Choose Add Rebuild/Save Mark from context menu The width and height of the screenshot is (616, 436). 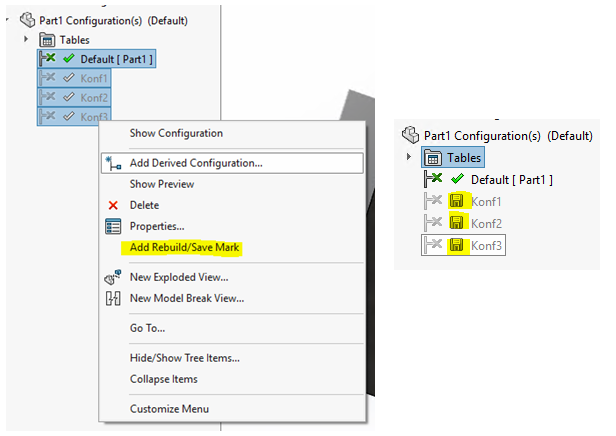pos(185,247)
